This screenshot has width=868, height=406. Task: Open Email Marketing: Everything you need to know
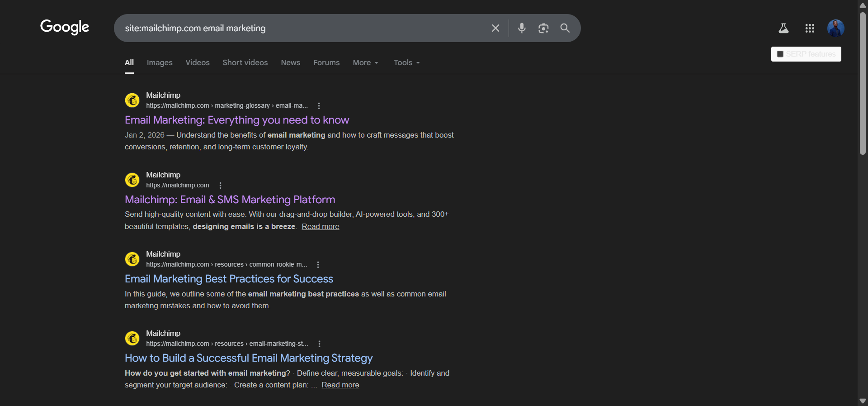[x=237, y=120]
